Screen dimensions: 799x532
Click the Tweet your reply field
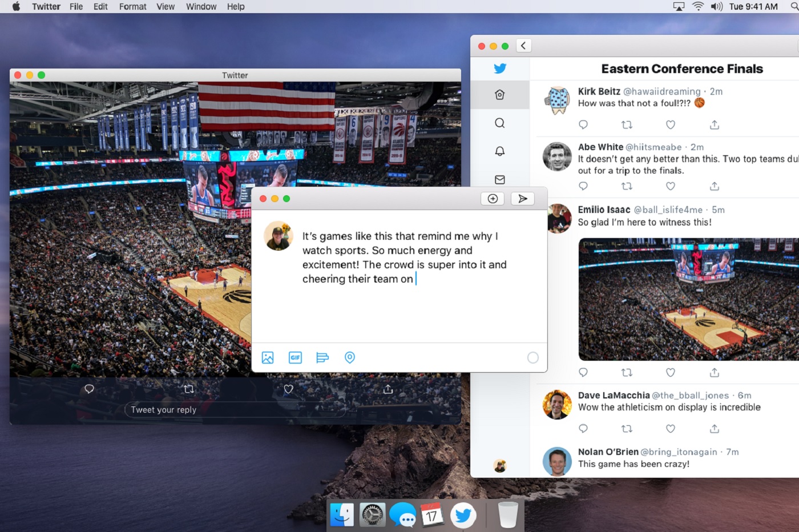tap(235, 410)
